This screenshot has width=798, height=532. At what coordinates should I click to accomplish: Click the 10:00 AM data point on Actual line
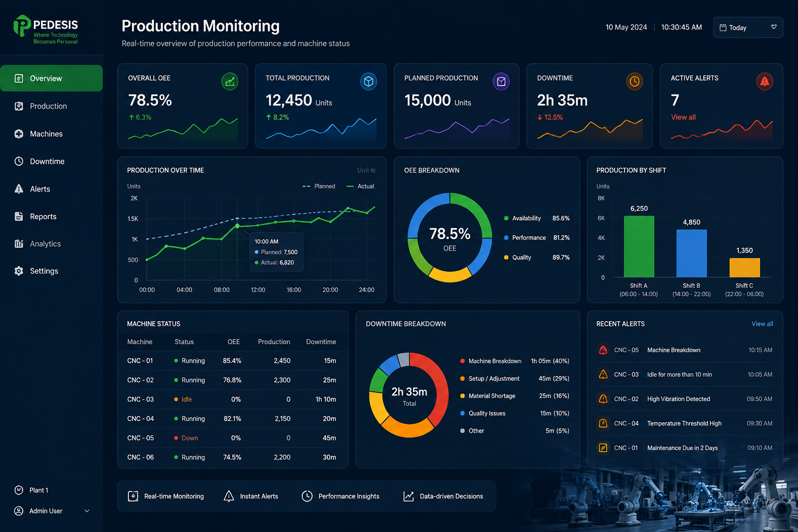[x=237, y=226]
